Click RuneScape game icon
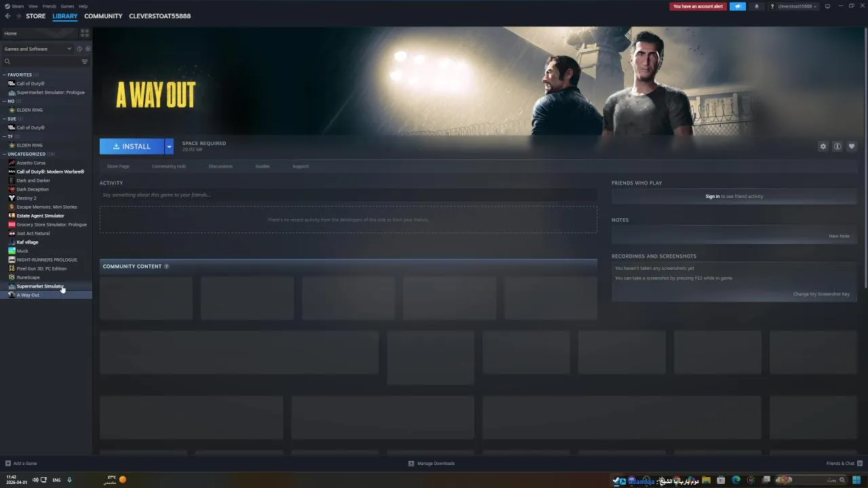 pyautogui.click(x=12, y=277)
